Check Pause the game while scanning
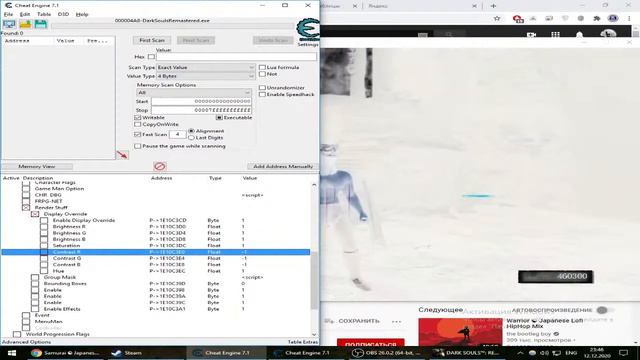Viewport: 640px width, 360px height. coord(138,146)
